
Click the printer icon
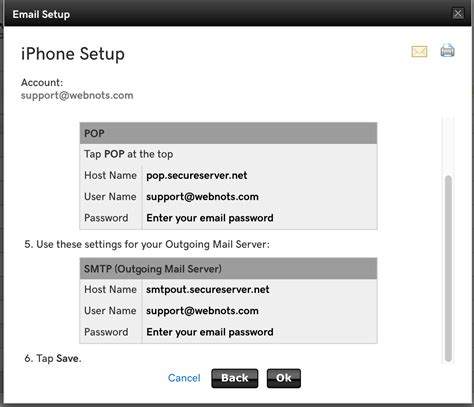click(447, 50)
